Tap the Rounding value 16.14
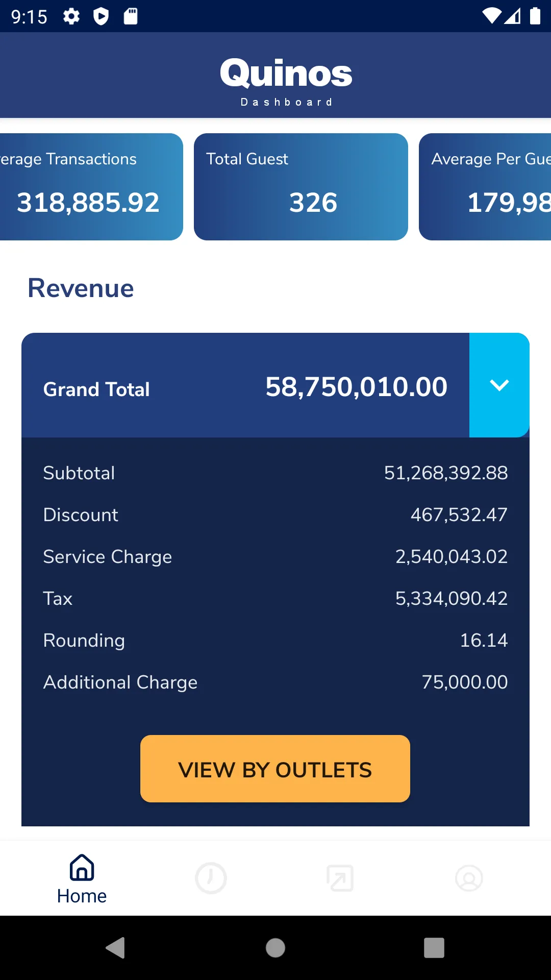Screen dimensions: 551x980 coord(484,640)
